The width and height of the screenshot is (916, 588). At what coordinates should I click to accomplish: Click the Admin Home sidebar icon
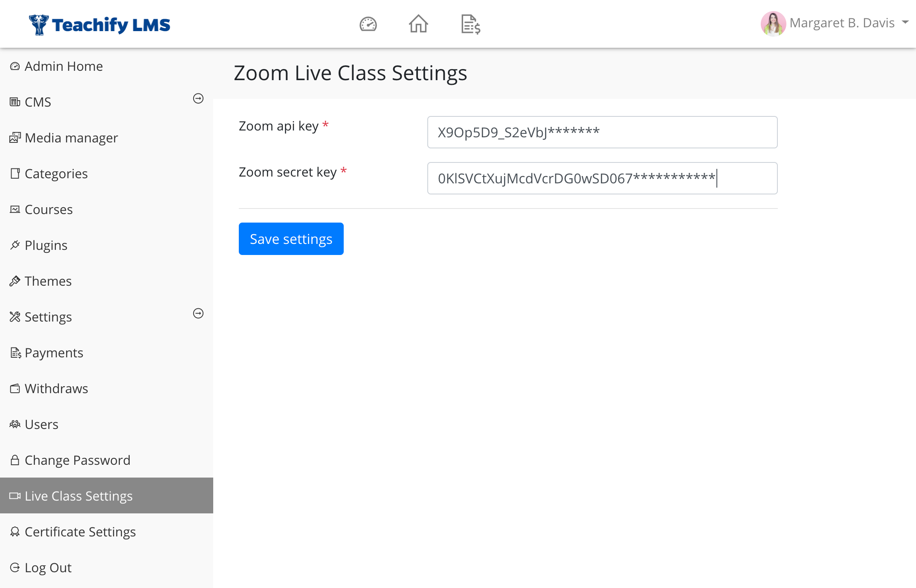[x=15, y=66]
